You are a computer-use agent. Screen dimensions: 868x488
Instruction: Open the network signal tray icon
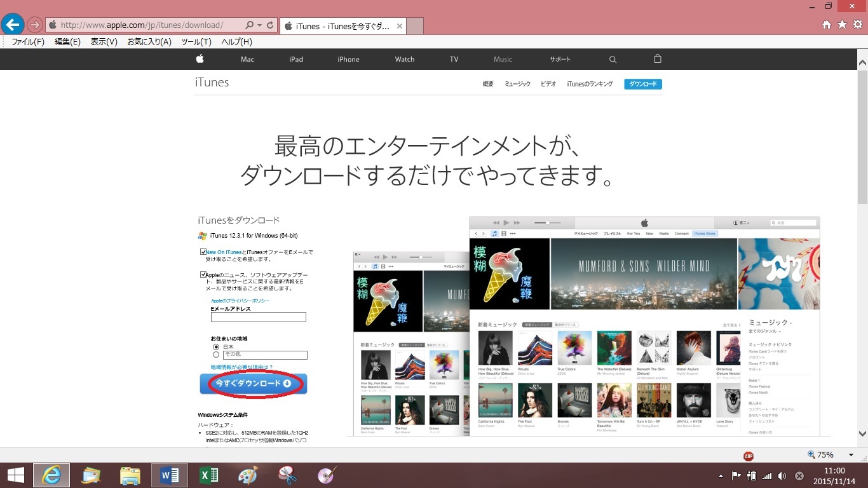pyautogui.click(x=767, y=476)
